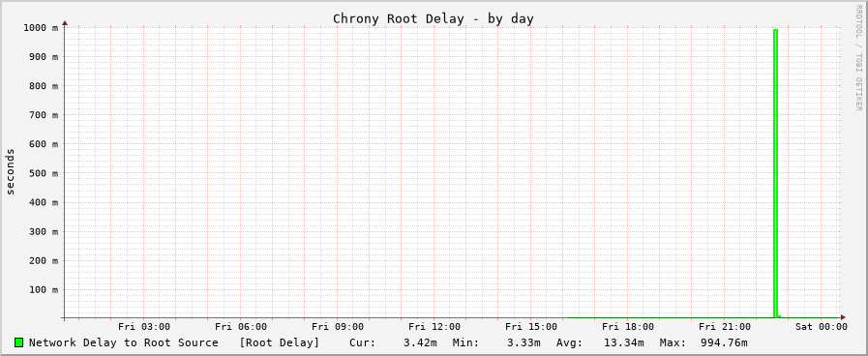
Task: Click the green delay spike on the graph
Action: tap(775, 173)
